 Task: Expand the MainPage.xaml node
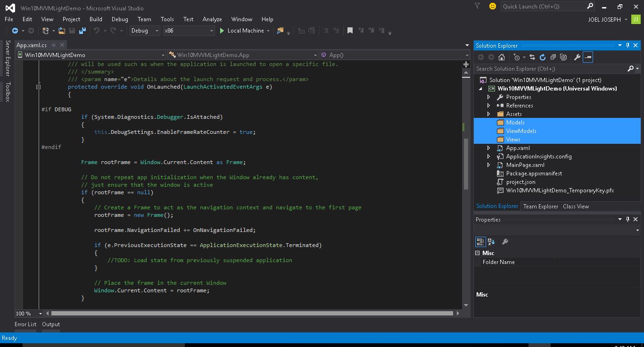[489, 165]
